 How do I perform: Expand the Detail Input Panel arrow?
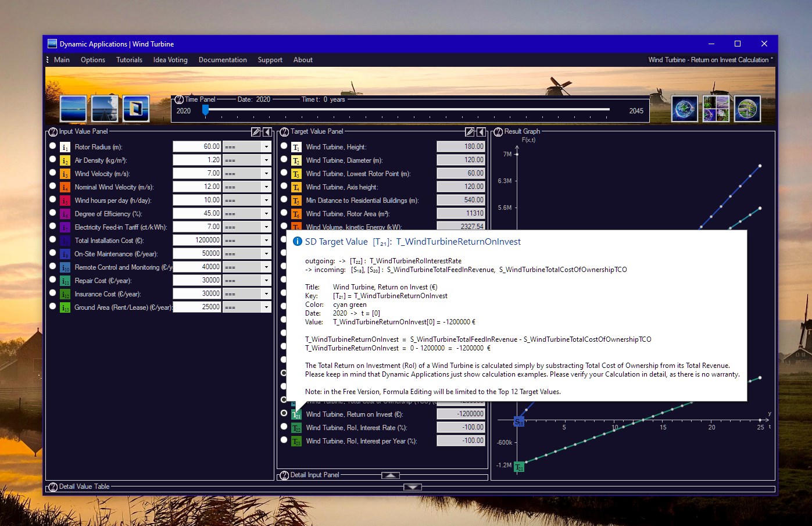click(391, 475)
